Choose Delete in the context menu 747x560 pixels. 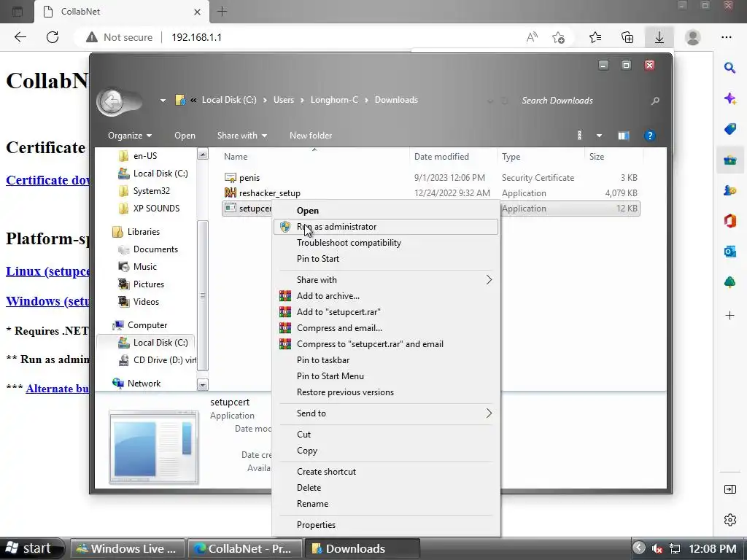click(x=386, y=488)
